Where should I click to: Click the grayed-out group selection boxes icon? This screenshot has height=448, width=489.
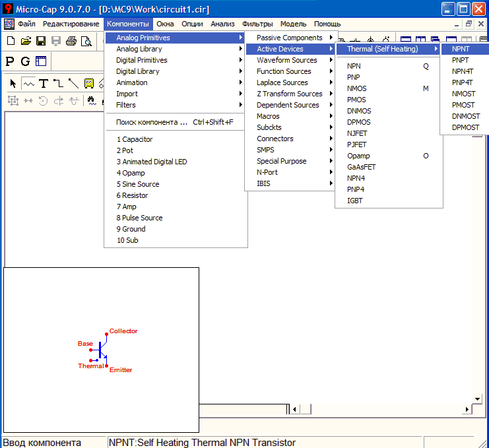(x=13, y=100)
